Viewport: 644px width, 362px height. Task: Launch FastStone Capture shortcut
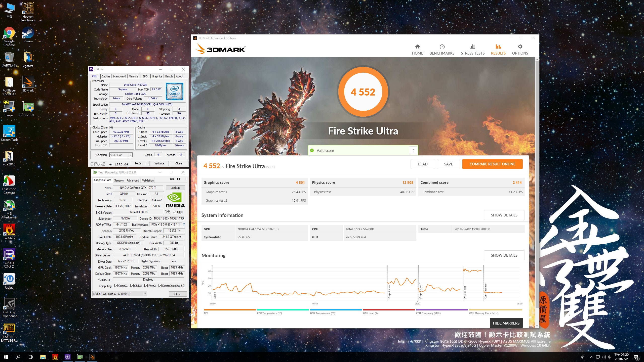[9, 185]
